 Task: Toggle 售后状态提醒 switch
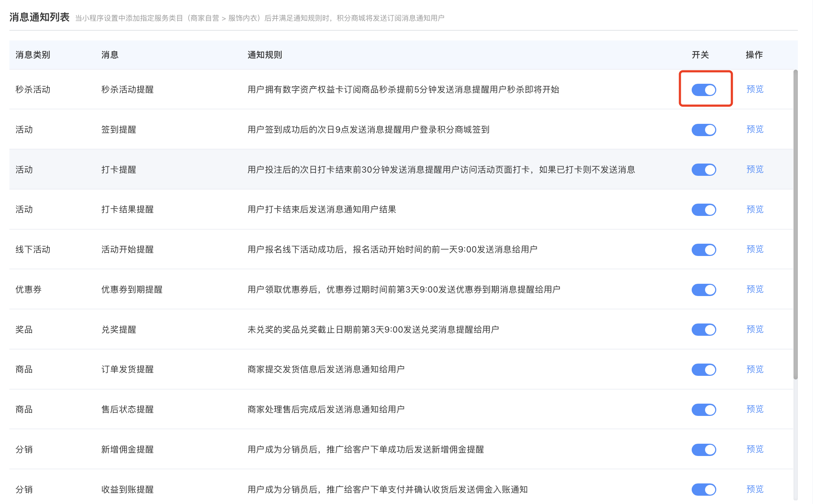pos(704,410)
